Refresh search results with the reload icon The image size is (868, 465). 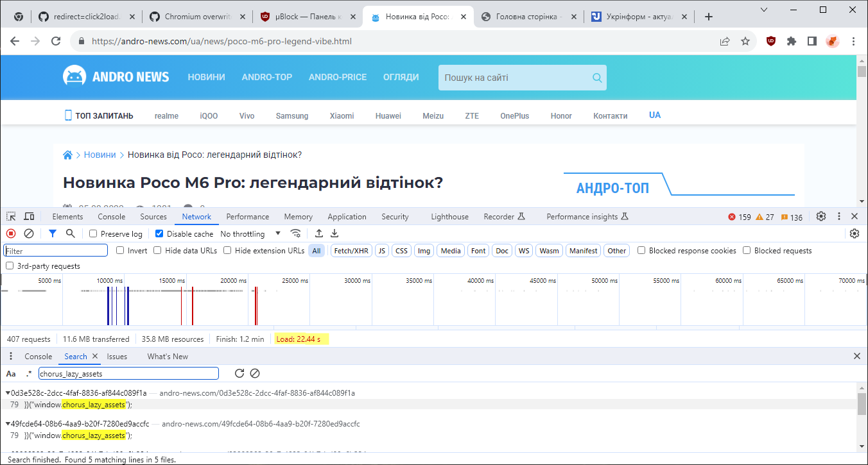point(238,373)
